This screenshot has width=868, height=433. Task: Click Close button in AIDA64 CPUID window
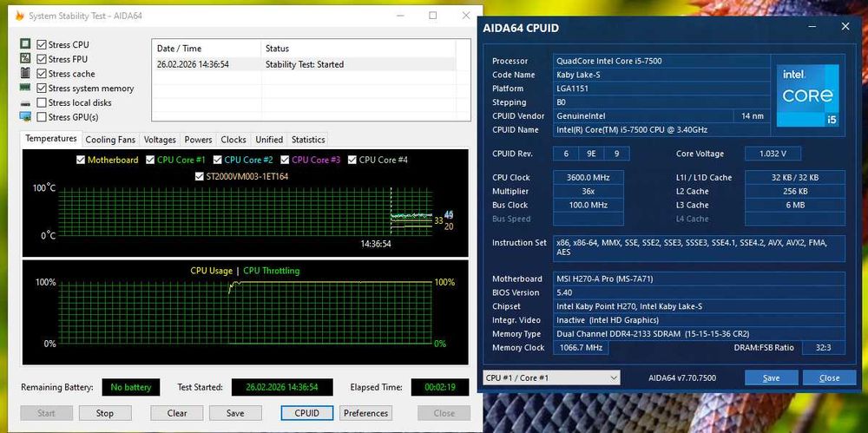(829, 378)
